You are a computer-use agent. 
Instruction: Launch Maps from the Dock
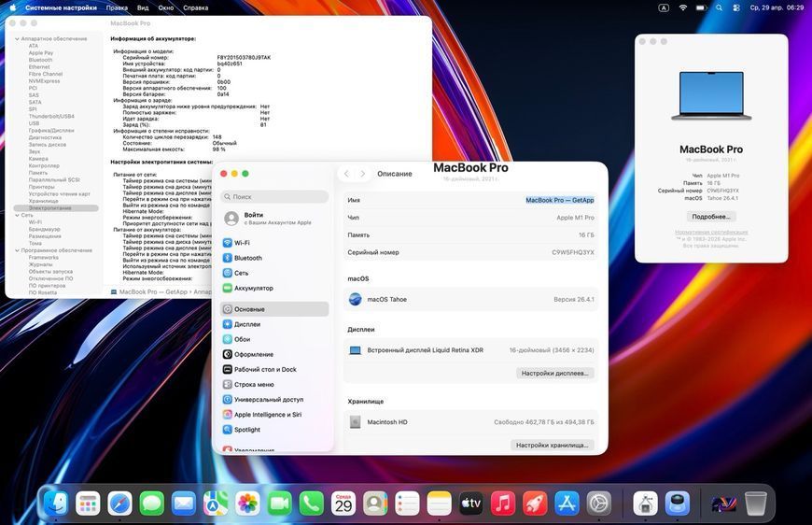[216, 503]
